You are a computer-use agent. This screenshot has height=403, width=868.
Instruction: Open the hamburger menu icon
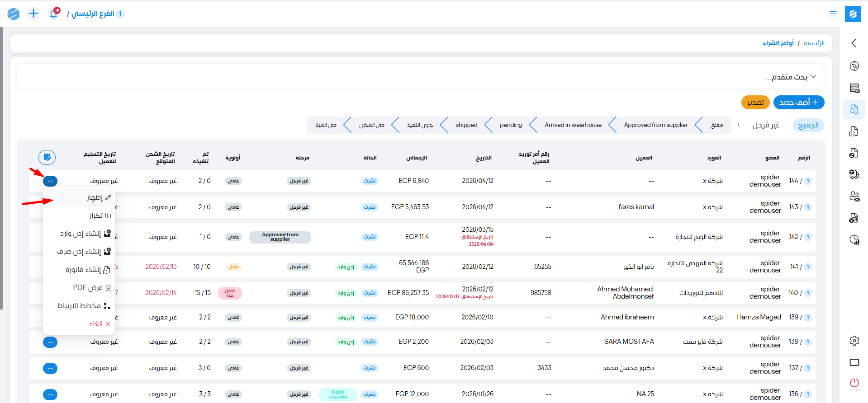coord(833,14)
